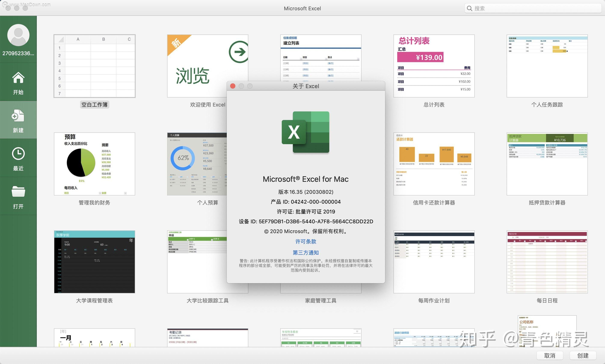Click the search magnifier icon
605x364 pixels.
tap(469, 8)
